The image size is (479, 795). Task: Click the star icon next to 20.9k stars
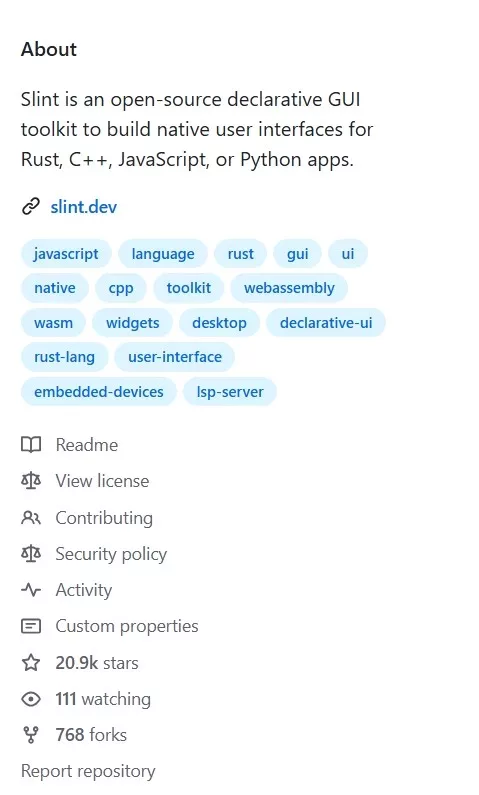[x=31, y=663]
